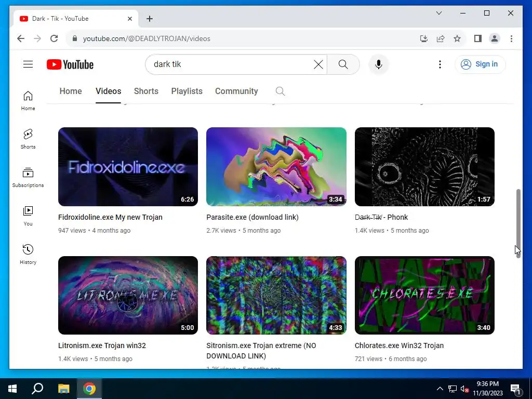
Task: Start voice search with the microphone icon
Action: point(379,64)
